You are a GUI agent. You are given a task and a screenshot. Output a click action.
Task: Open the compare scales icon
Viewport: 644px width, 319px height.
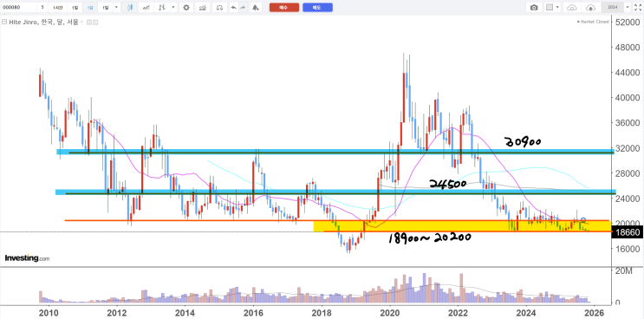click(220, 8)
